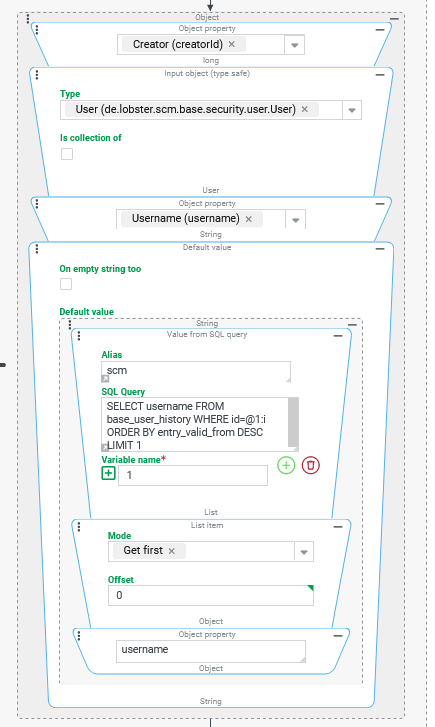The width and height of the screenshot is (435, 727).
Task: Open drag handle menu of outer Object block
Action: pos(28,19)
